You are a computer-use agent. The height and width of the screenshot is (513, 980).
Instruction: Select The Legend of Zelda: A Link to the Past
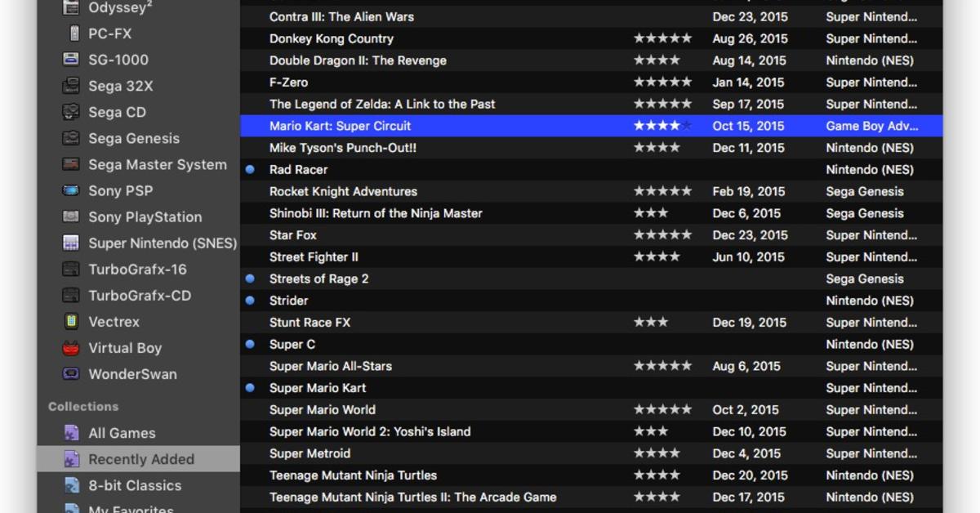[382, 104]
